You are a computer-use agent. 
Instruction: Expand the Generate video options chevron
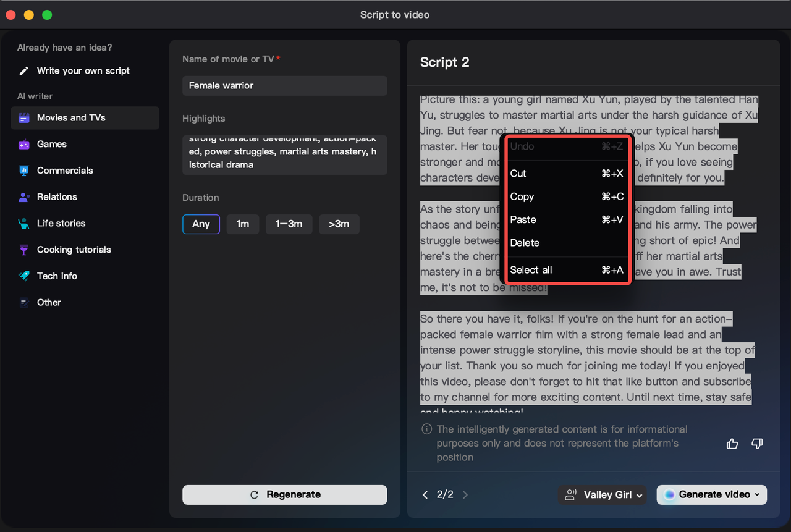tap(757, 494)
